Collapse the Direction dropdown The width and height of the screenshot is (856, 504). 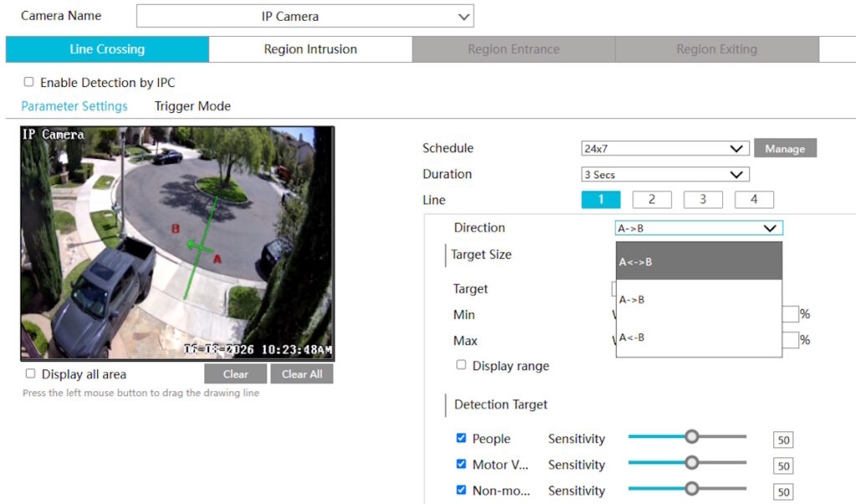pos(699,228)
